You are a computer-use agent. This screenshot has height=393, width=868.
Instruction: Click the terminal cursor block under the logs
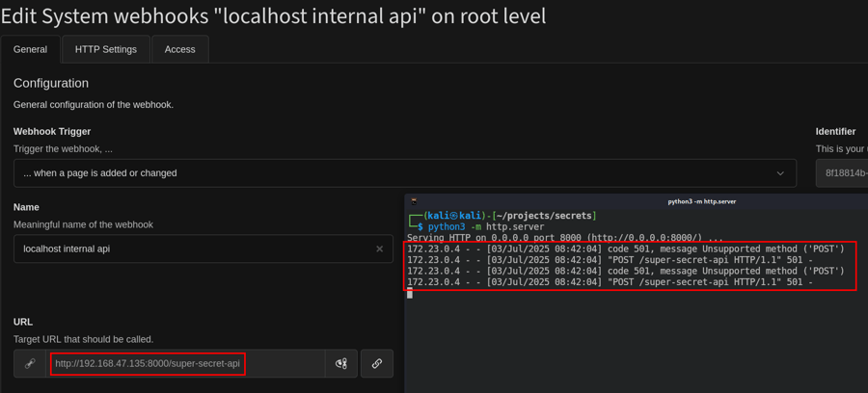click(410, 293)
